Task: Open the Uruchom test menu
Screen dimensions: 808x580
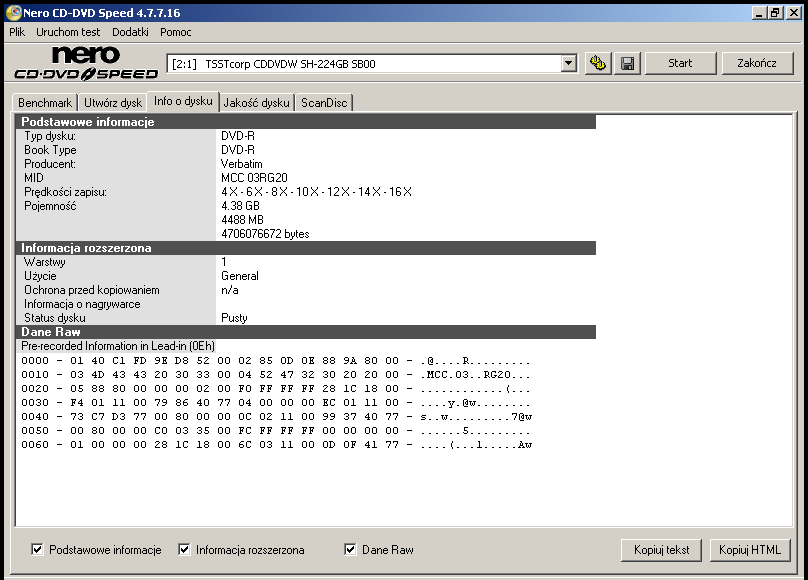Action: coord(68,32)
